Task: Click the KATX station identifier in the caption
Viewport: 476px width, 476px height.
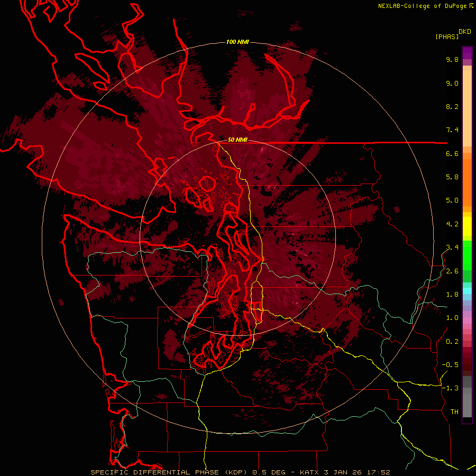Action: [309, 472]
